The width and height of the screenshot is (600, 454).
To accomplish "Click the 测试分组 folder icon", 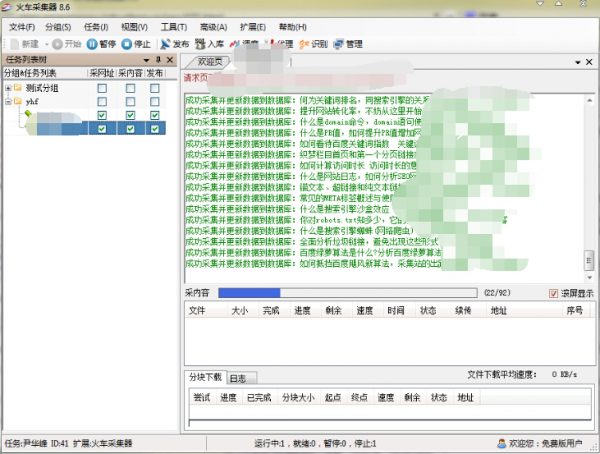I will (18, 88).
